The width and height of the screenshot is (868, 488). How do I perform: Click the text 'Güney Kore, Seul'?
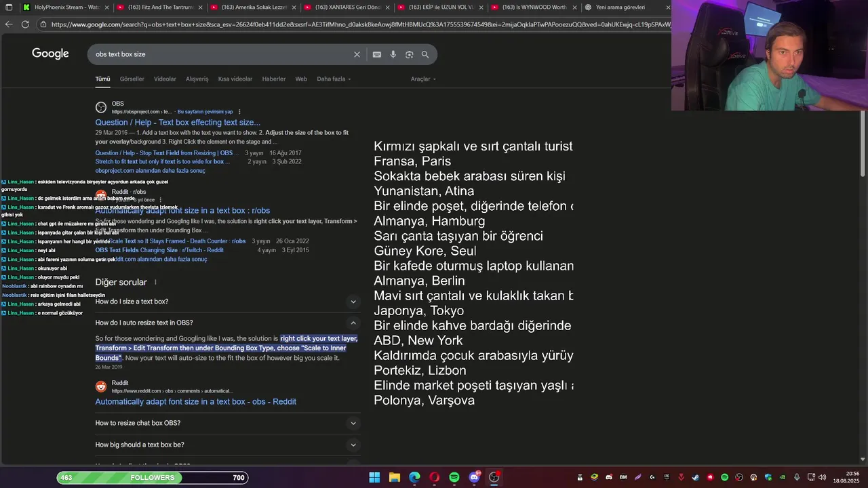coord(425,251)
